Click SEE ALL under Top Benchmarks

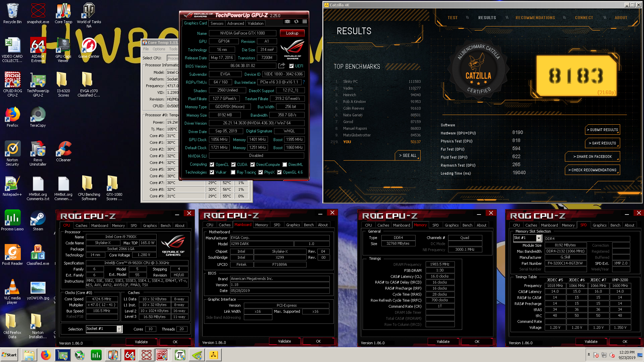tap(408, 156)
